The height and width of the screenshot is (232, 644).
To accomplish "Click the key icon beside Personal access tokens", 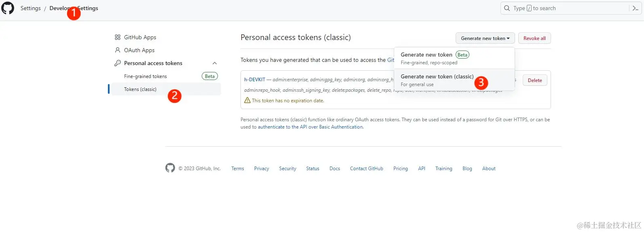I will [x=118, y=63].
